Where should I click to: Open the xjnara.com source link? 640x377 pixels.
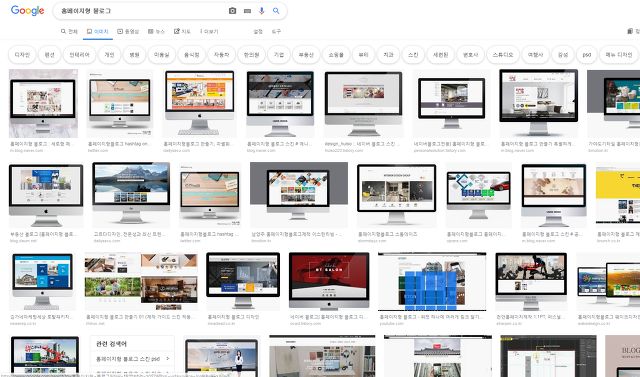[457, 241]
